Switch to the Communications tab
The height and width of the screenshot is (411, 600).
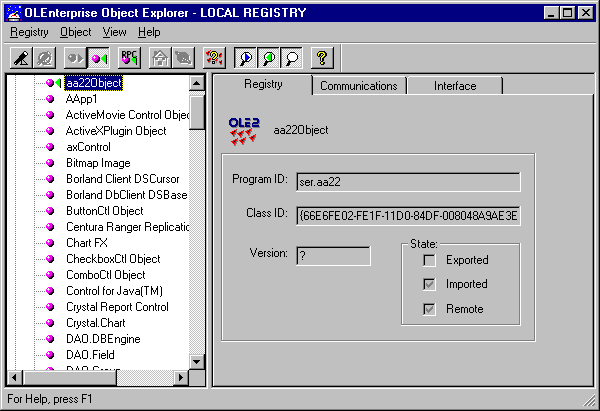358,86
